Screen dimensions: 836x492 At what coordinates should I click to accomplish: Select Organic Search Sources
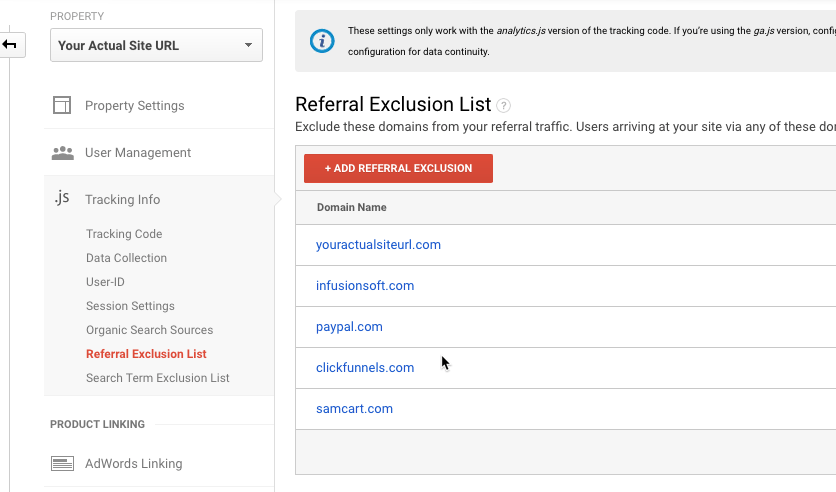coord(149,330)
